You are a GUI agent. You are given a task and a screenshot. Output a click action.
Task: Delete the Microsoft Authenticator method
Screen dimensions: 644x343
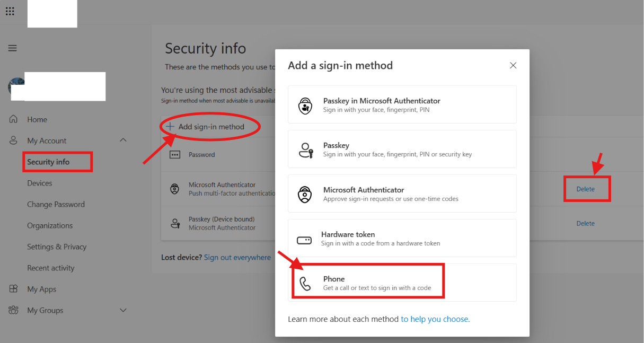[586, 189]
